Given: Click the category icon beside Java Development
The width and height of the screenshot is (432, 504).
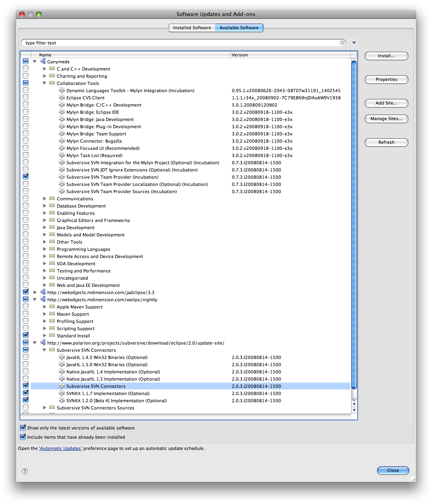Looking at the screenshot, I should tap(52, 228).
